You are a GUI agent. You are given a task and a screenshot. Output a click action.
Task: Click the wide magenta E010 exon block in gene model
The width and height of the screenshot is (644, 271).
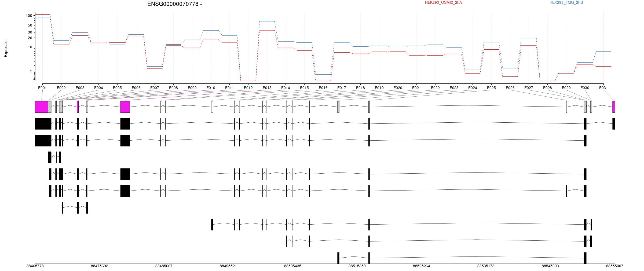pyautogui.click(x=125, y=107)
